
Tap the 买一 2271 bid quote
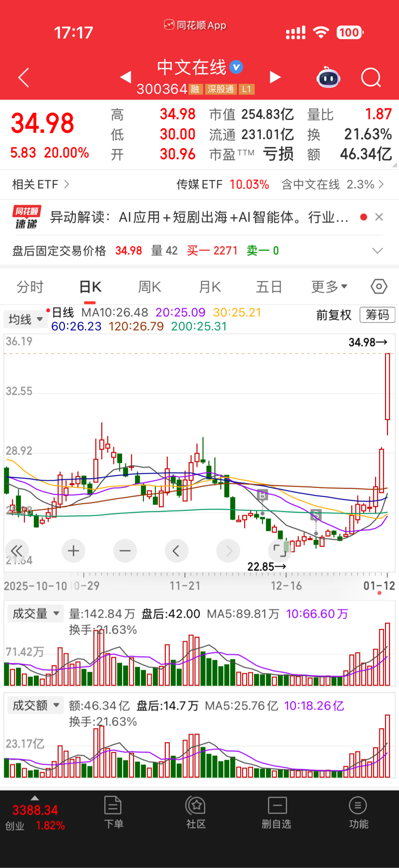(x=212, y=251)
